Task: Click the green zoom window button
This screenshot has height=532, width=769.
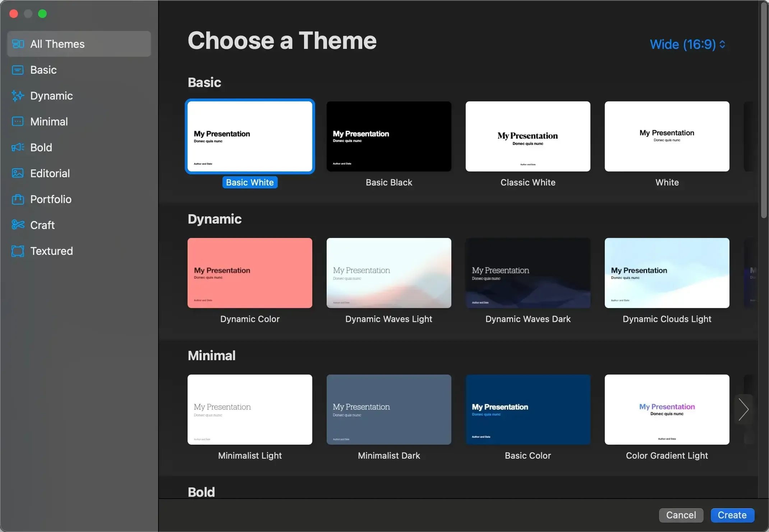Action: [x=42, y=14]
